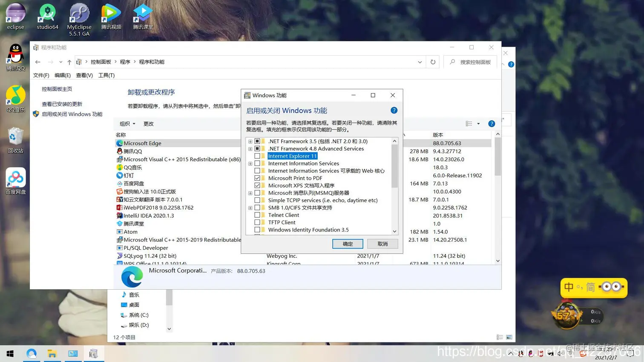This screenshot has height=362, width=644.
Task: Expand the Internet Information Services node
Action: (x=250, y=164)
